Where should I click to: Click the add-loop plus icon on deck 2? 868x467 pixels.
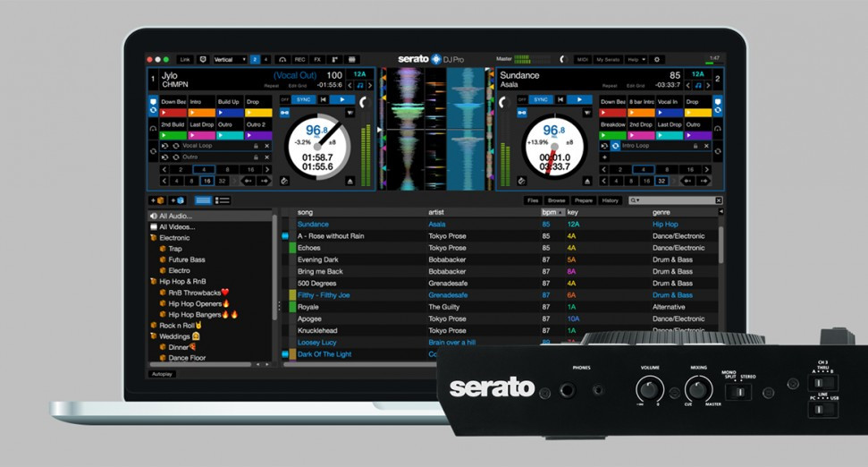click(604, 157)
